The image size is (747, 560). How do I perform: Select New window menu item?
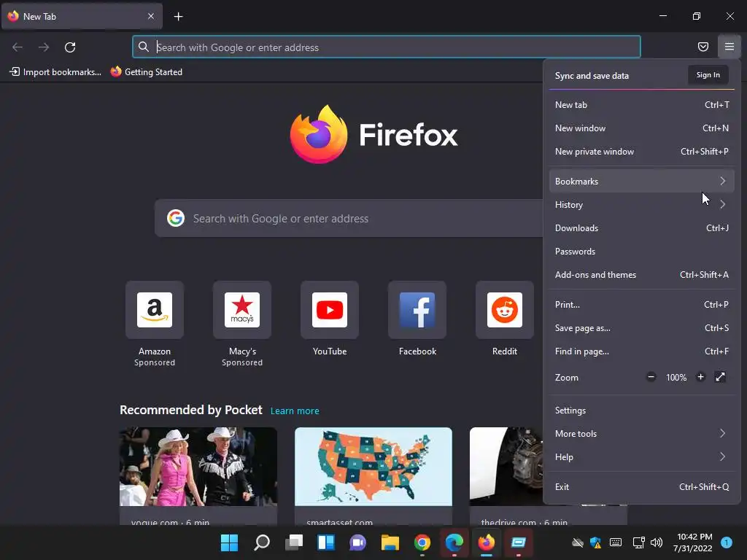click(x=642, y=128)
